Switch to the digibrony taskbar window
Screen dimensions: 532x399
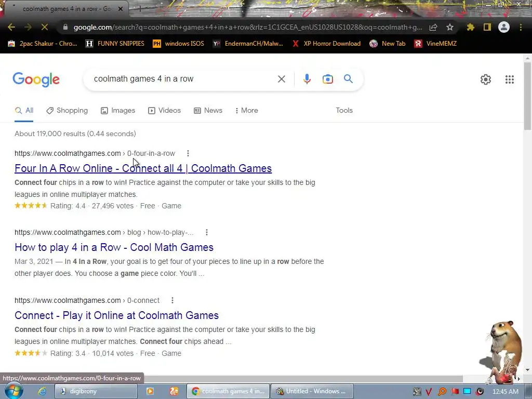coord(96,391)
